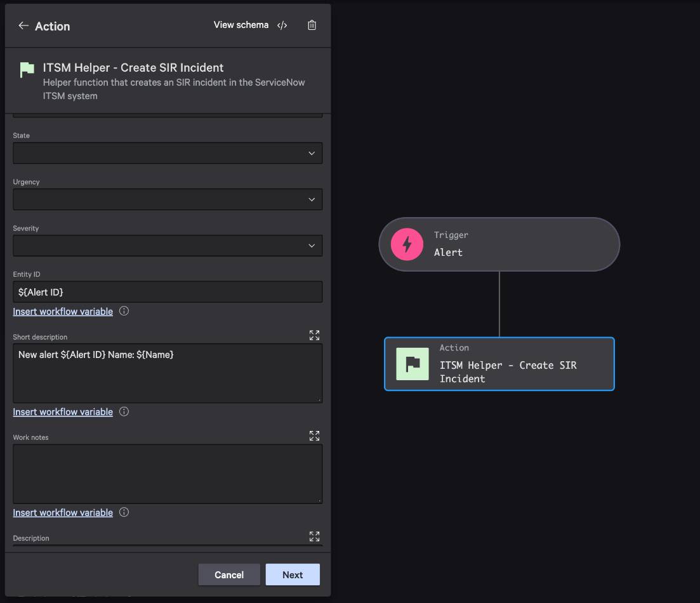The height and width of the screenshot is (603, 700).
Task: Open the View schema code icon
Action: [282, 25]
